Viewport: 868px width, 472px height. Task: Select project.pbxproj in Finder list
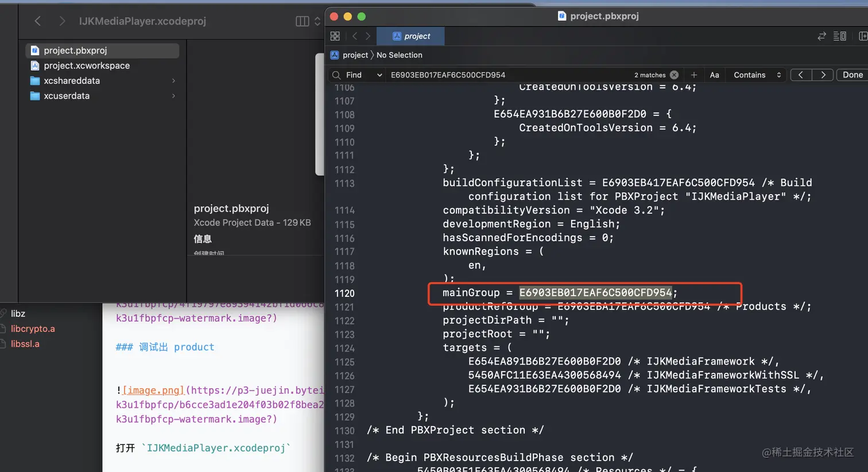(102, 51)
